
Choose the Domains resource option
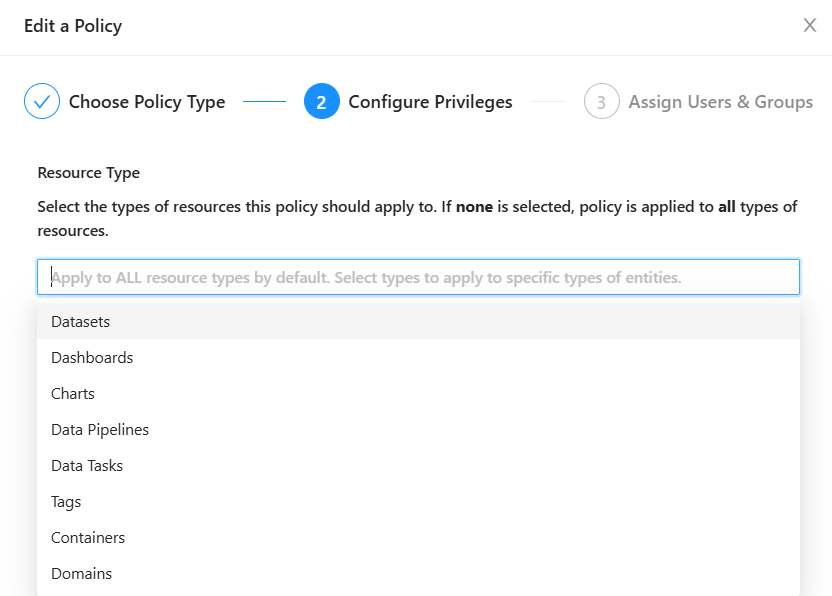coord(81,574)
